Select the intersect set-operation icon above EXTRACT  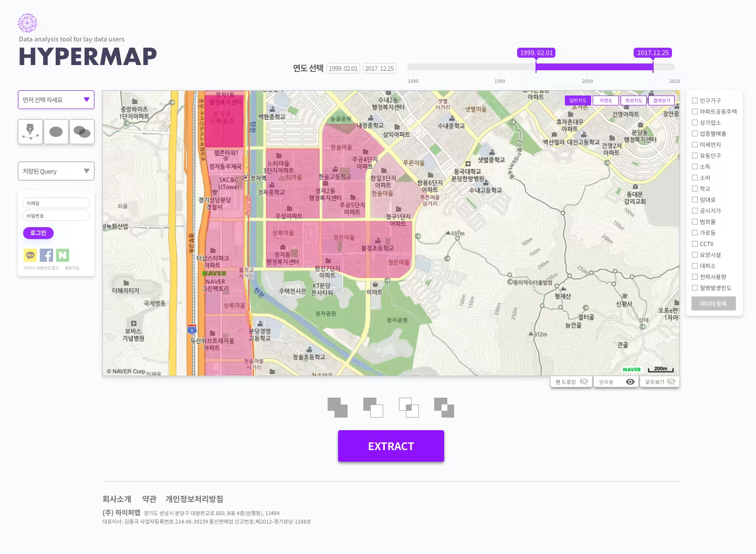tap(408, 408)
